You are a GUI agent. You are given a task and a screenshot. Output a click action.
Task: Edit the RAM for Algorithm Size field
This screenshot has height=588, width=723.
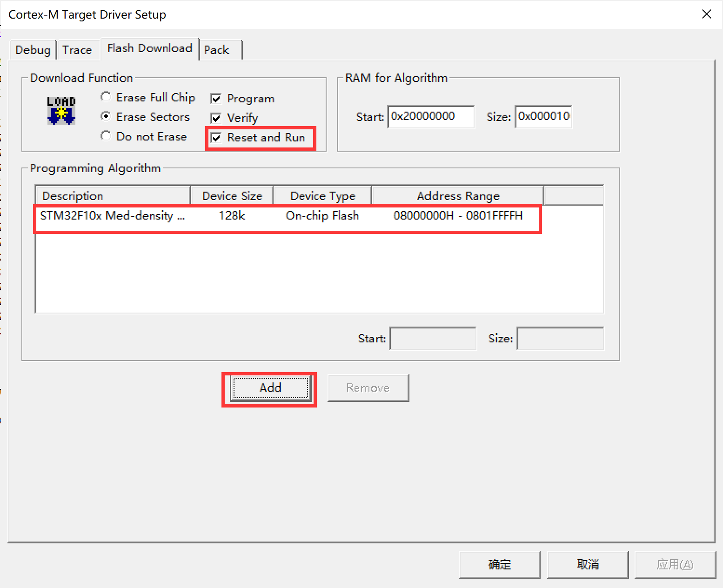(x=543, y=116)
